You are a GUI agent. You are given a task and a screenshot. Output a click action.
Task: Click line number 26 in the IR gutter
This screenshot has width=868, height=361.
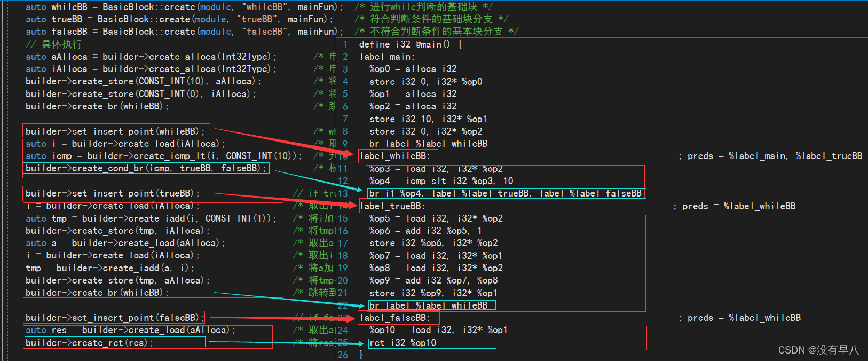coord(342,355)
